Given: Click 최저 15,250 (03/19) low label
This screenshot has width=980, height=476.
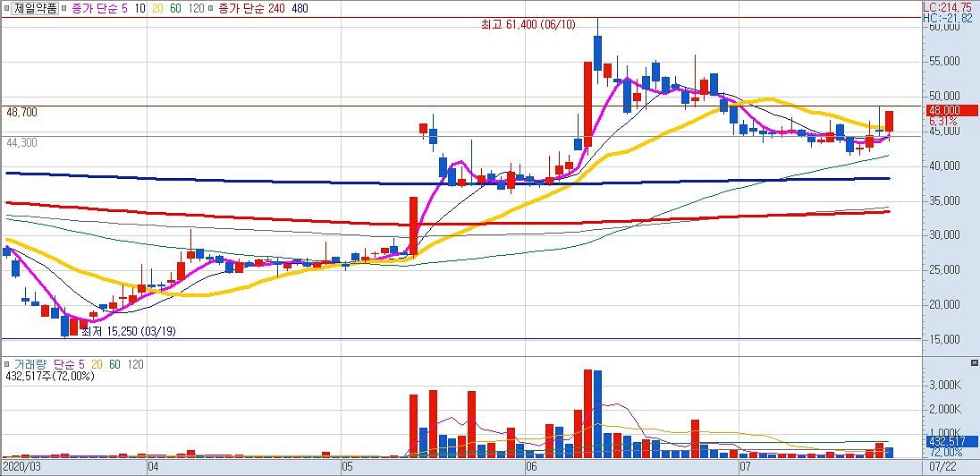Looking at the screenshot, I should tap(128, 332).
